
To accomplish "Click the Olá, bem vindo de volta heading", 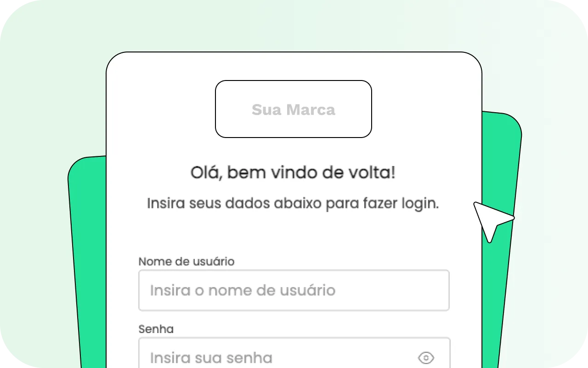I will point(294,172).
